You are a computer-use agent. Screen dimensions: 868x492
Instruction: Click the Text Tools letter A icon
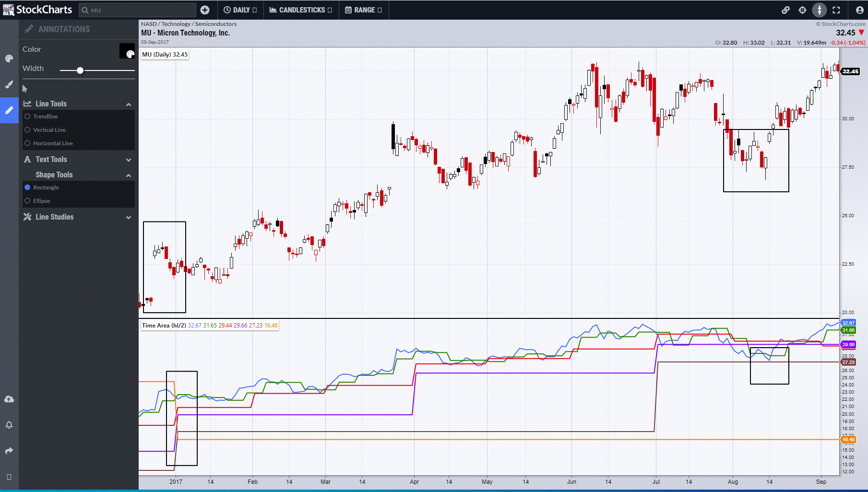point(27,159)
